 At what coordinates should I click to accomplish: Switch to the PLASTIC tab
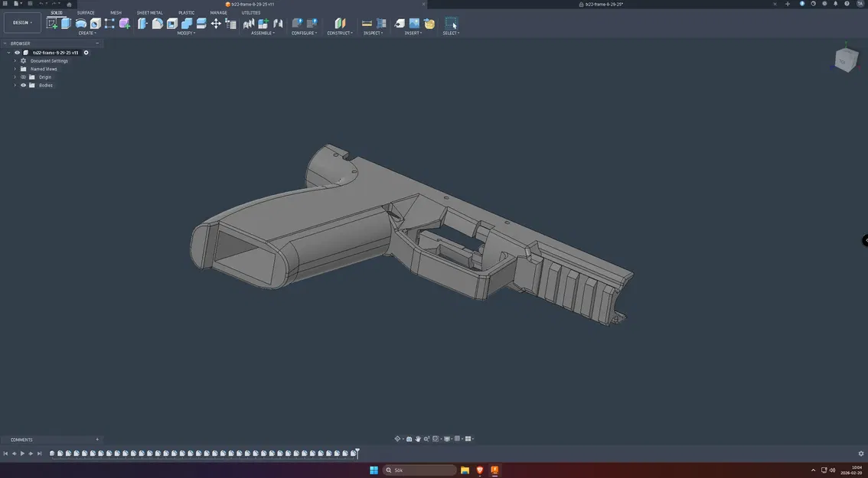coord(187,13)
